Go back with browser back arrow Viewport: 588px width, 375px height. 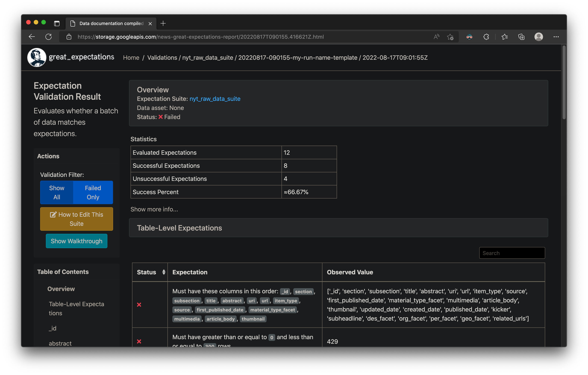[x=32, y=37]
